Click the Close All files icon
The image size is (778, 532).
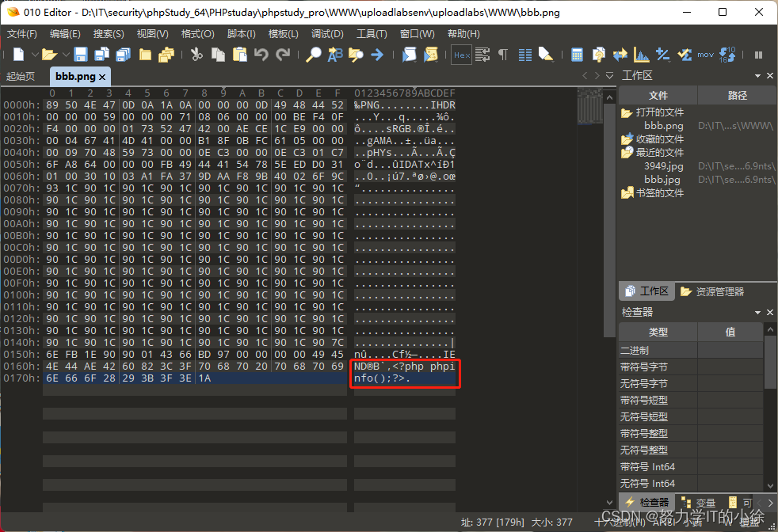[x=166, y=54]
